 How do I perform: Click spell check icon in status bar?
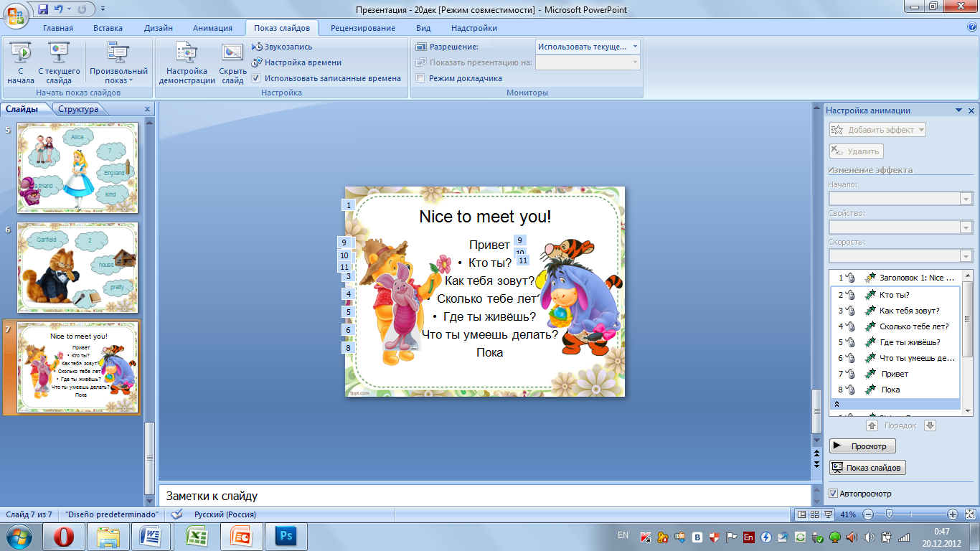(177, 514)
